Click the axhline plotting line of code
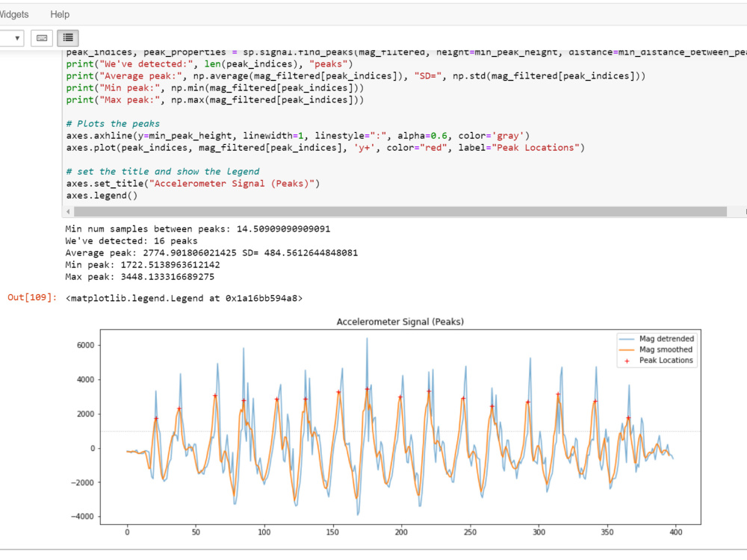 coord(224,135)
